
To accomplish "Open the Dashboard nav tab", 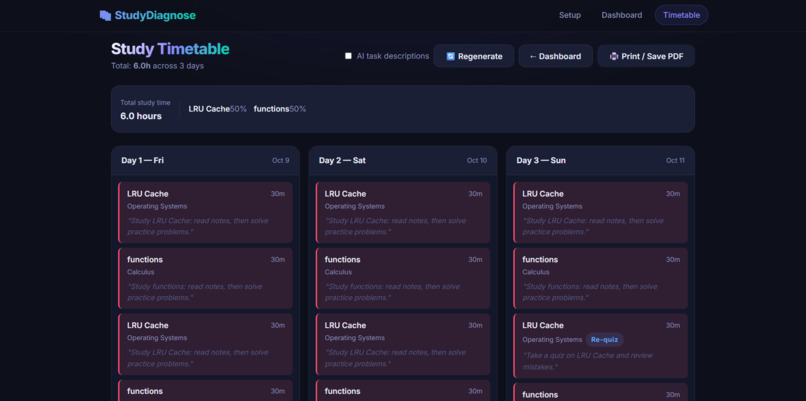I will pyautogui.click(x=621, y=15).
